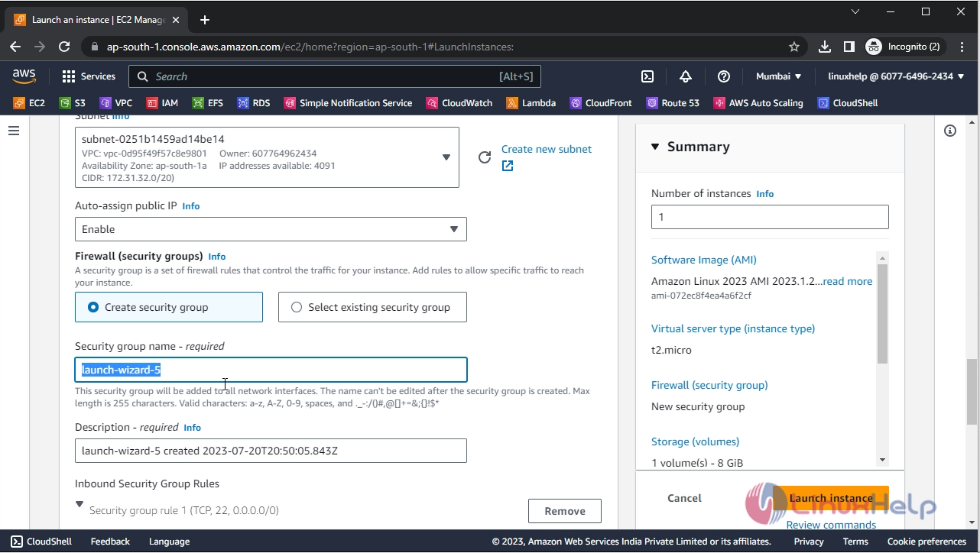Select existing security group option
The width and height of the screenshot is (980, 553).
click(372, 307)
